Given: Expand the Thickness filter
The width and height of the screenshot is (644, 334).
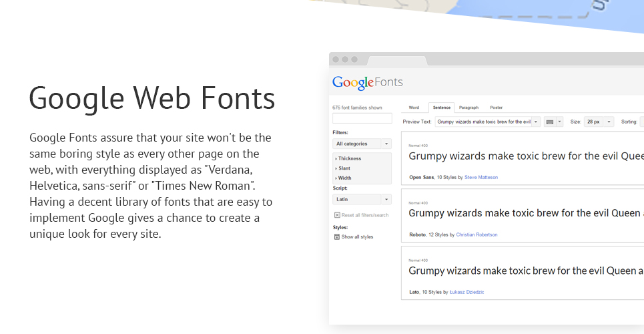Looking at the screenshot, I should click(x=348, y=158).
